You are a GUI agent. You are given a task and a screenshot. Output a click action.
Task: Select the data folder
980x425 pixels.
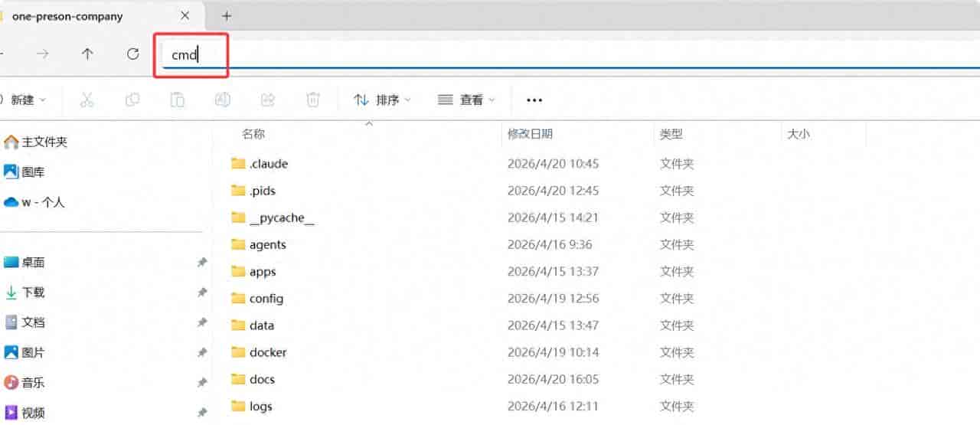[262, 325]
